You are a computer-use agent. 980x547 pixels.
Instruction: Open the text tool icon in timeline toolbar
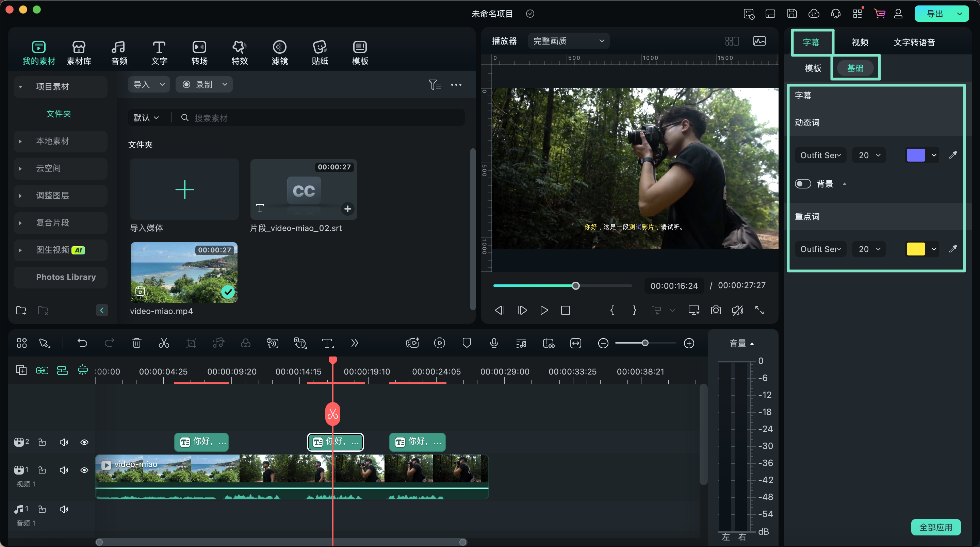[x=328, y=343]
